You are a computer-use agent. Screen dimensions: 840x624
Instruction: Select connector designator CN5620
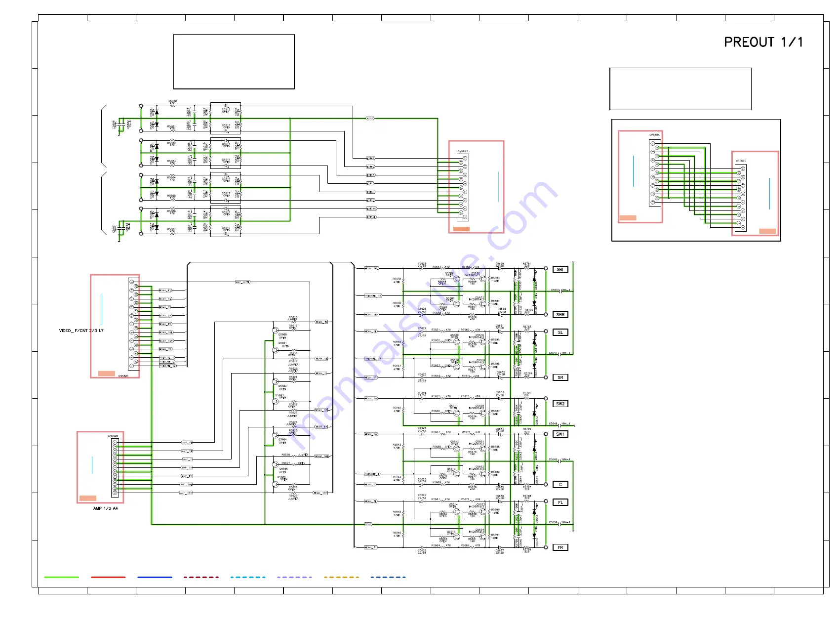(x=113, y=436)
